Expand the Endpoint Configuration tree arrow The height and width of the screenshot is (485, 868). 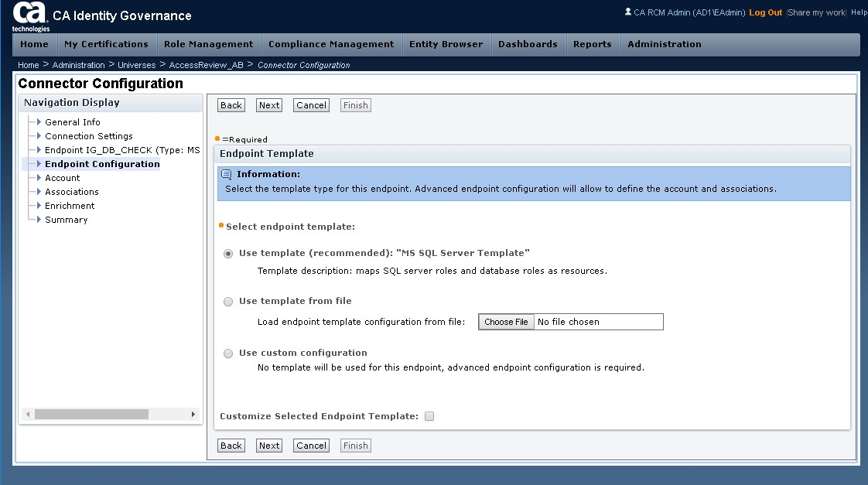point(39,163)
